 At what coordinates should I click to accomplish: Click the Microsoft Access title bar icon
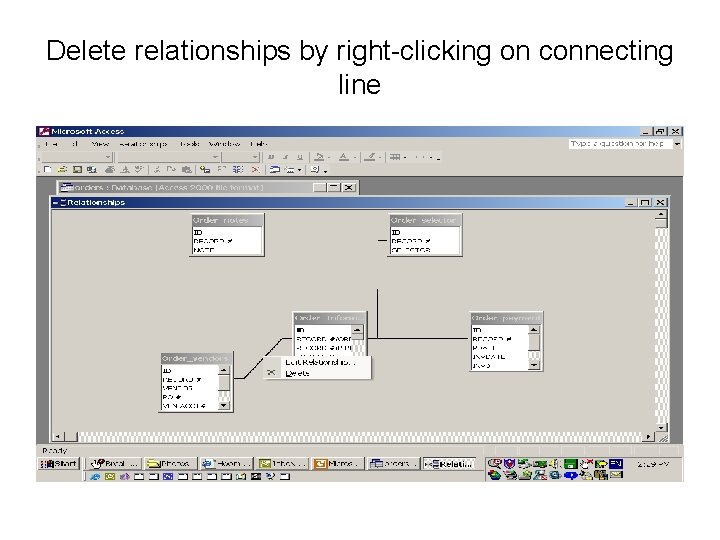click(x=44, y=131)
